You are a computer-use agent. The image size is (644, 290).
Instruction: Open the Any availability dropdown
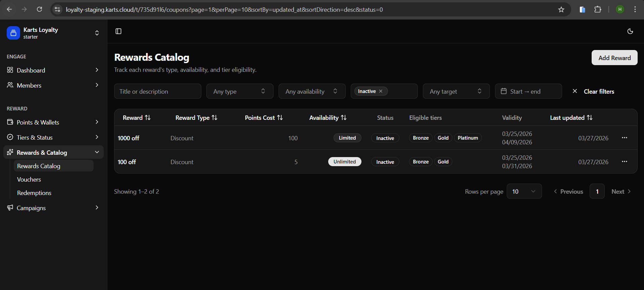312,91
